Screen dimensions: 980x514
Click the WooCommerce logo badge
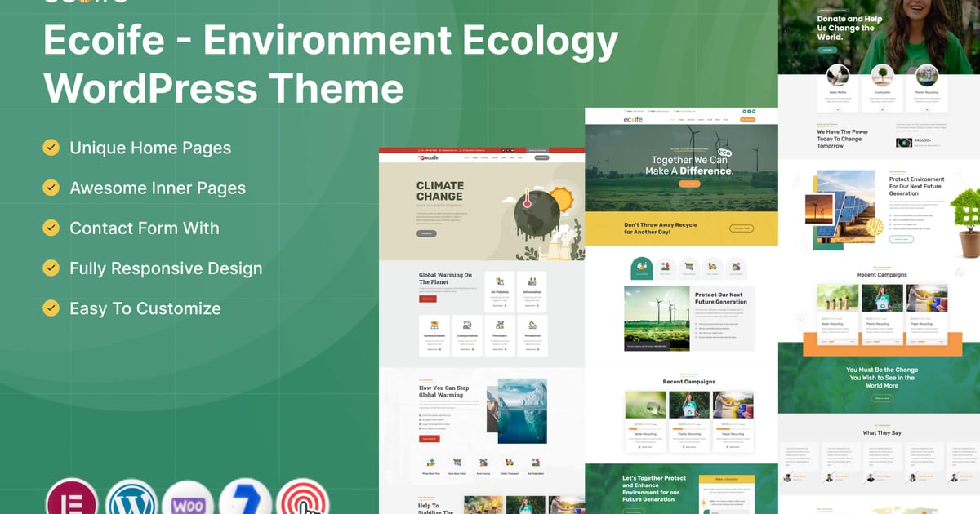[188, 499]
